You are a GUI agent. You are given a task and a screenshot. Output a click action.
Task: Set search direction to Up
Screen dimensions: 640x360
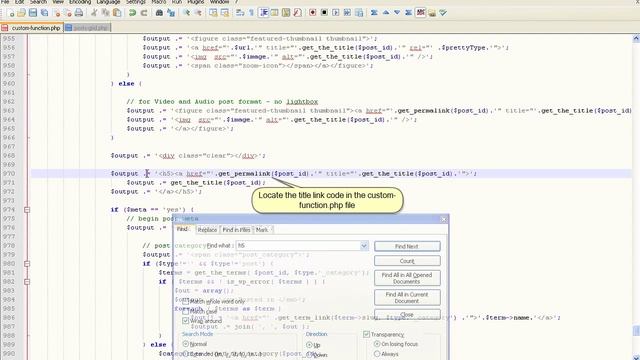(x=309, y=345)
